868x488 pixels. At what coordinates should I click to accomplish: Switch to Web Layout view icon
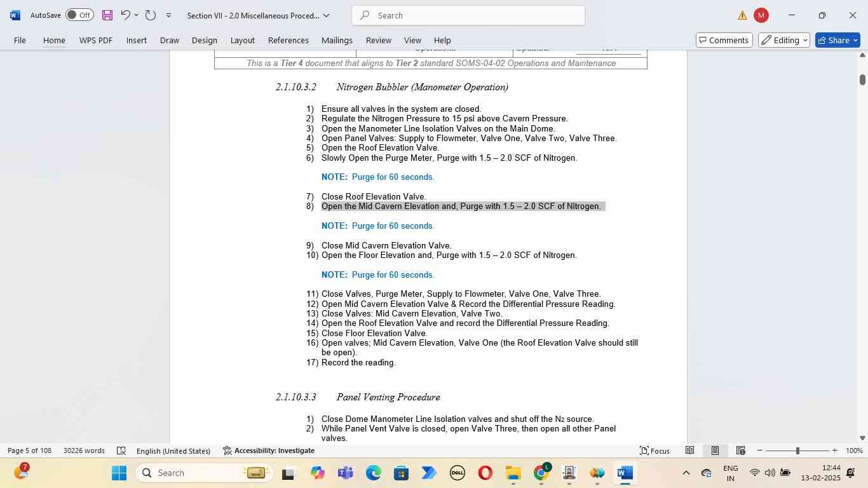(740, 451)
